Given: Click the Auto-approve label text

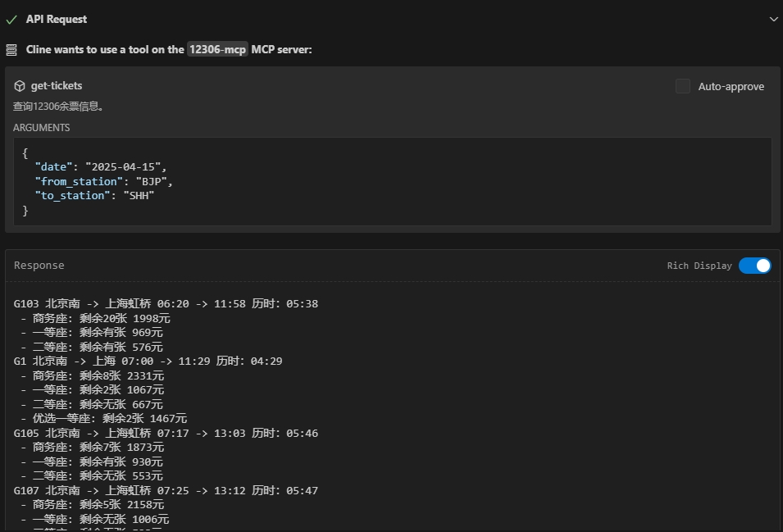Looking at the screenshot, I should (731, 86).
